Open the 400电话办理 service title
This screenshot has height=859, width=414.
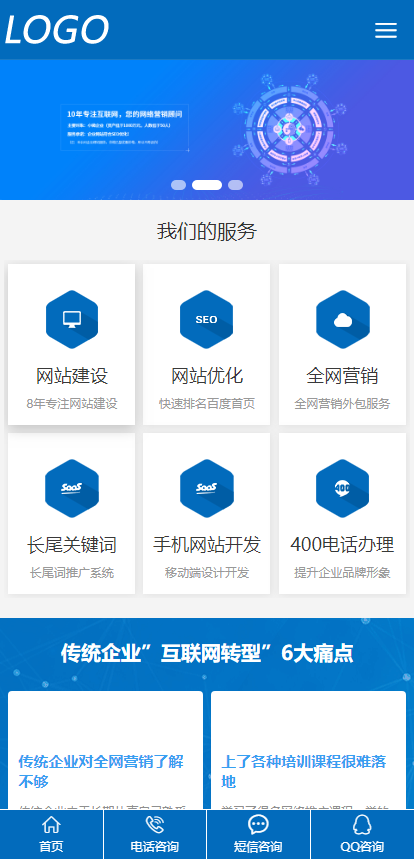click(342, 545)
